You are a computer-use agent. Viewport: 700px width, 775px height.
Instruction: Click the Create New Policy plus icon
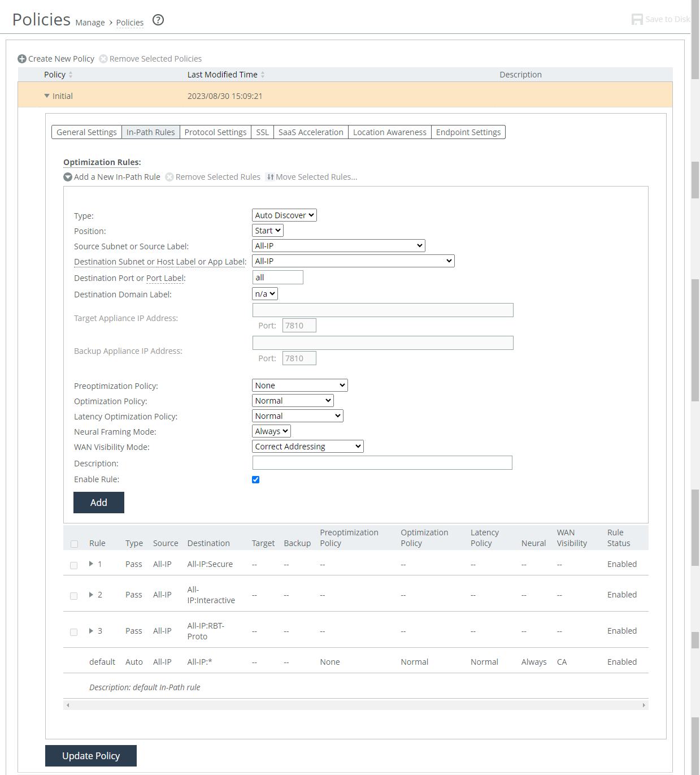tap(22, 59)
